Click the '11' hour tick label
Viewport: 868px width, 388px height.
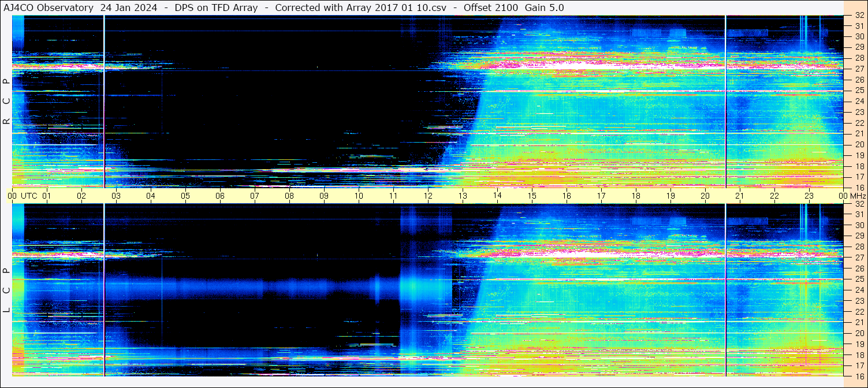[393, 196]
